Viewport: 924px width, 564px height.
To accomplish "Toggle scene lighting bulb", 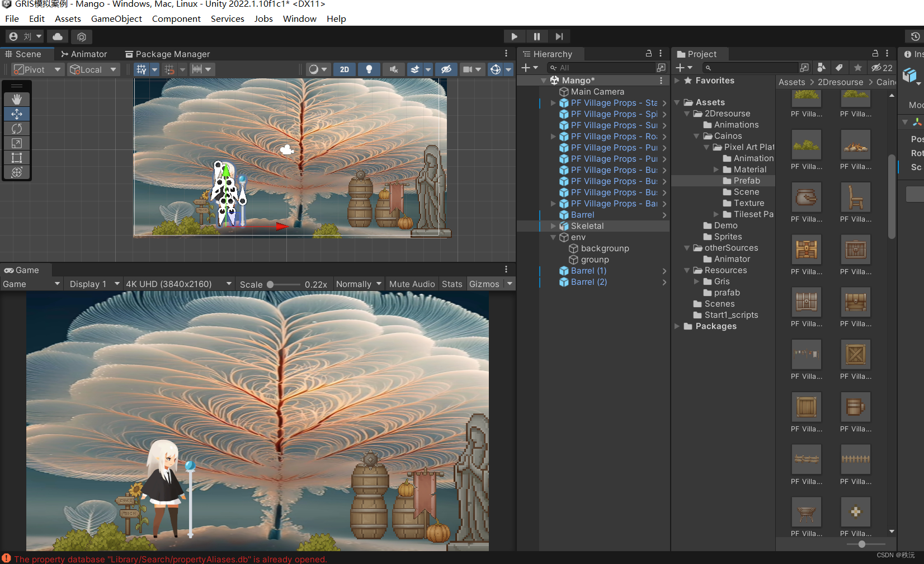I will (369, 69).
